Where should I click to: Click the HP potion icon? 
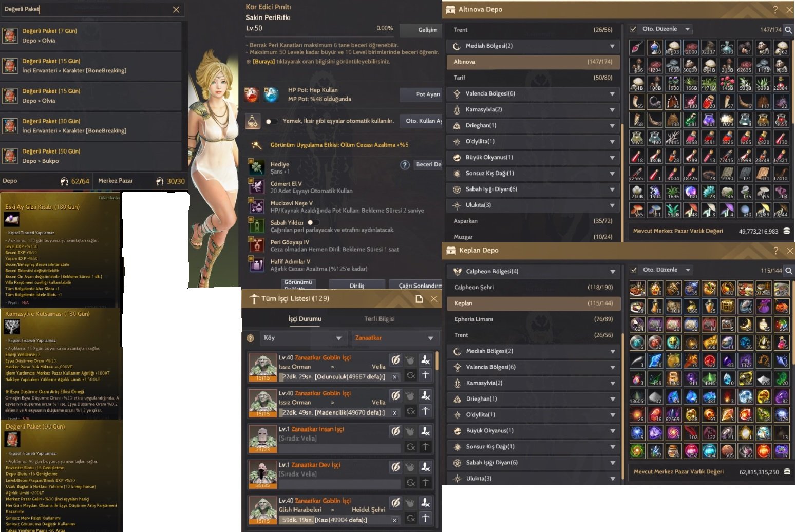click(x=252, y=95)
